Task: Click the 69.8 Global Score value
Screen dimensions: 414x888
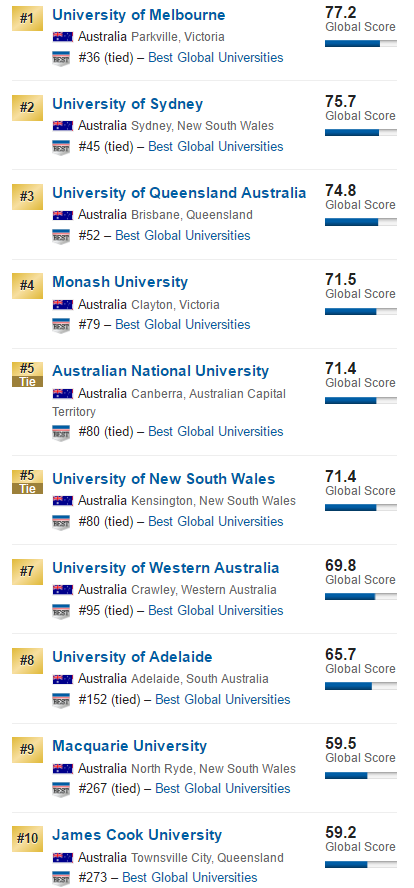Action: click(x=340, y=565)
